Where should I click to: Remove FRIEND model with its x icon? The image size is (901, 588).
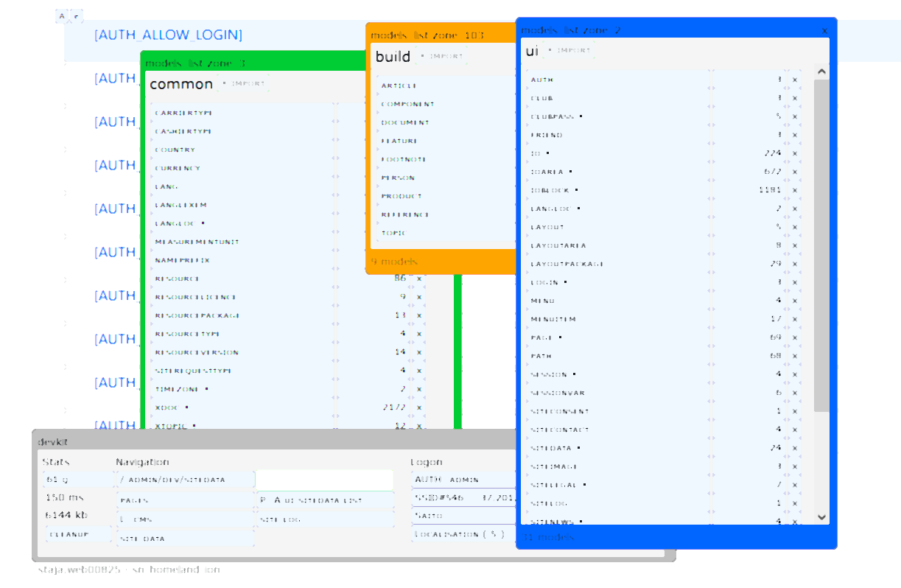tap(795, 135)
